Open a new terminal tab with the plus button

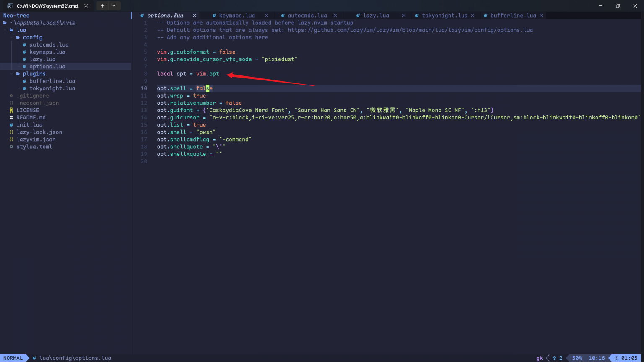click(x=102, y=6)
